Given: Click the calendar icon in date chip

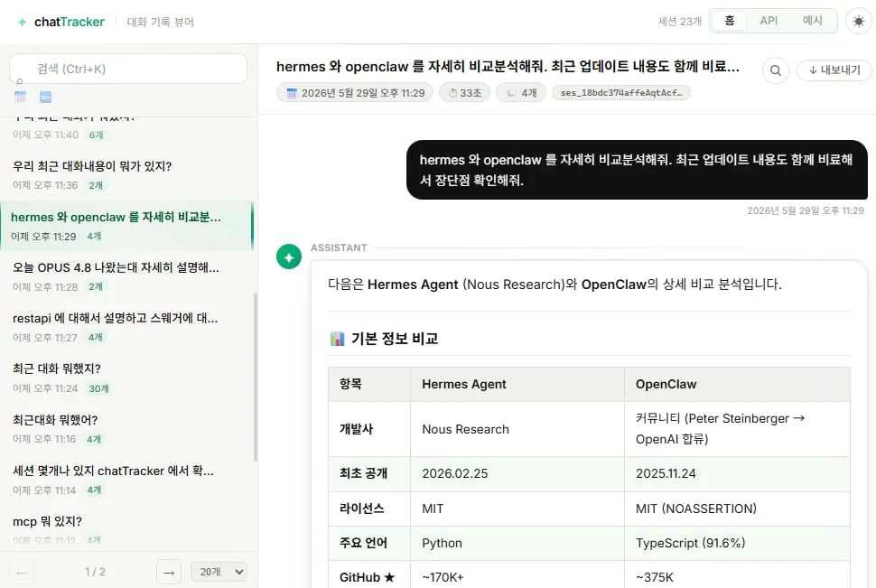Looking at the screenshot, I should pyautogui.click(x=292, y=93).
